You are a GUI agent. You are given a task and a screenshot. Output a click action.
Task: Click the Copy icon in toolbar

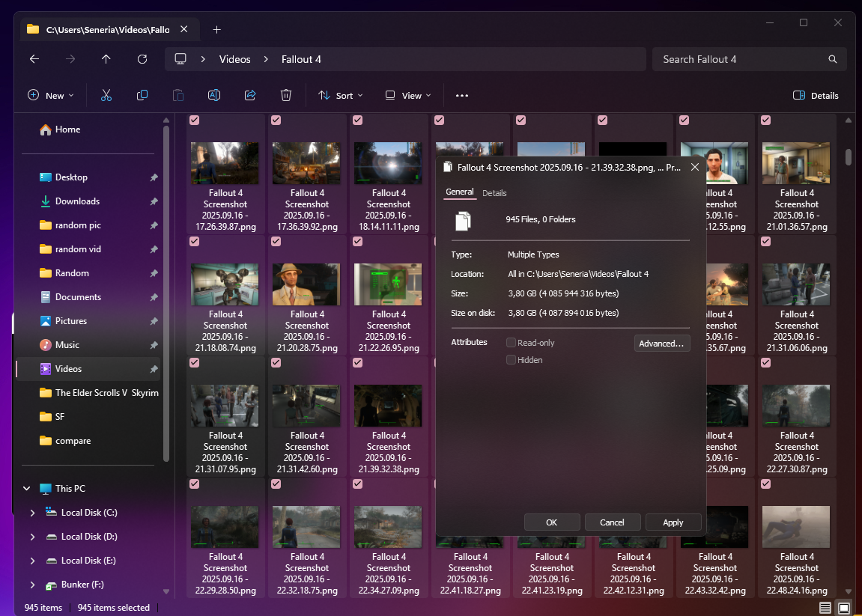pyautogui.click(x=142, y=96)
